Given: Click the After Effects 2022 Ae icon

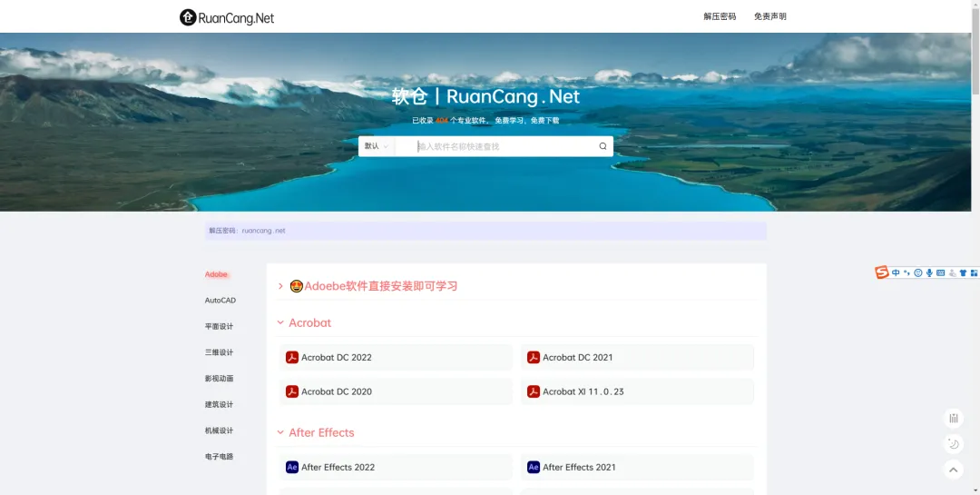Looking at the screenshot, I should (x=292, y=467).
